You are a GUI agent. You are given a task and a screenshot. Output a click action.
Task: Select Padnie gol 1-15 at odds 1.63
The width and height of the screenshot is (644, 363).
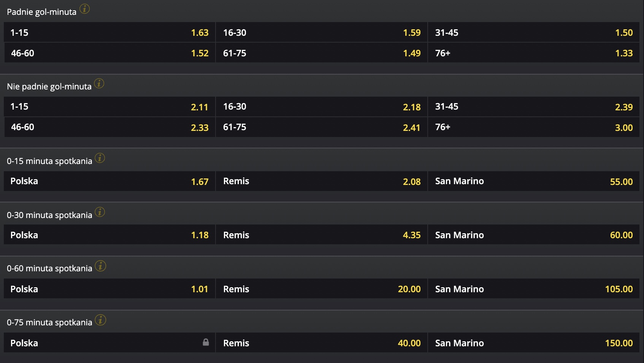click(x=109, y=32)
